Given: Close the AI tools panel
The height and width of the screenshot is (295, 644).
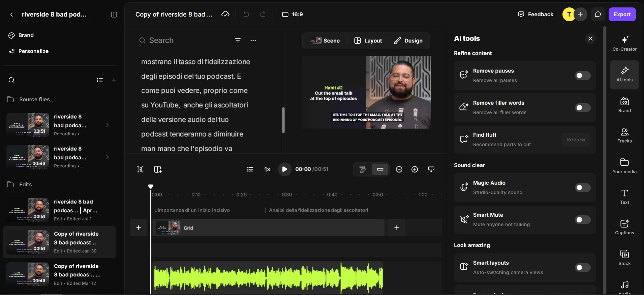Looking at the screenshot, I should click(590, 38).
